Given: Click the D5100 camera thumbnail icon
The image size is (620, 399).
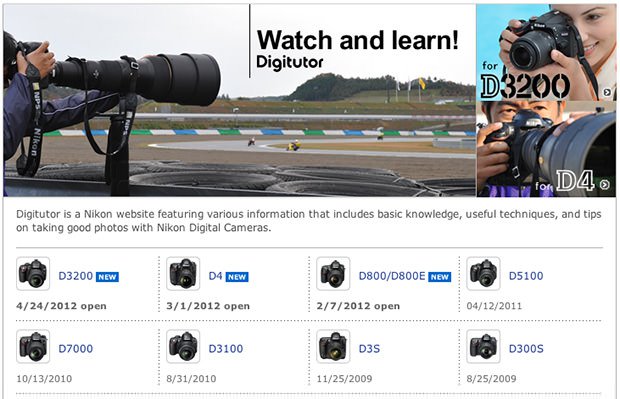Looking at the screenshot, I should coord(483,274).
